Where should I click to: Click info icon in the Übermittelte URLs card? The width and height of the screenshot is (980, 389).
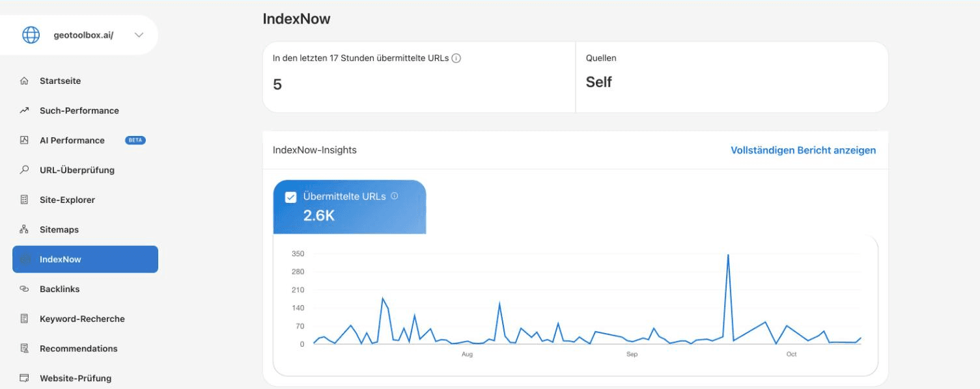tap(394, 196)
